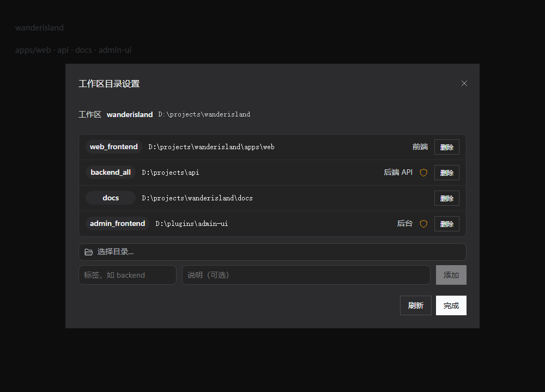This screenshot has width=545, height=392.
Task: Click the 添加 button
Action: click(451, 275)
